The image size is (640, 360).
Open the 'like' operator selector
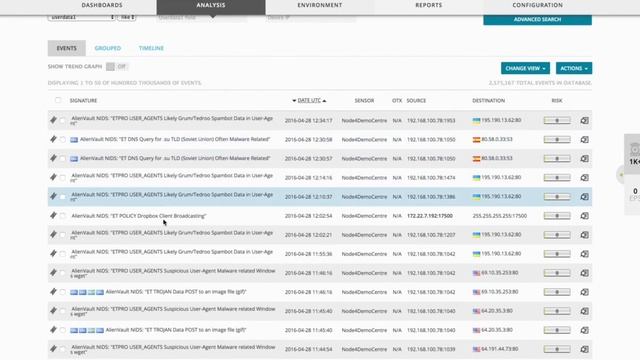(x=127, y=18)
